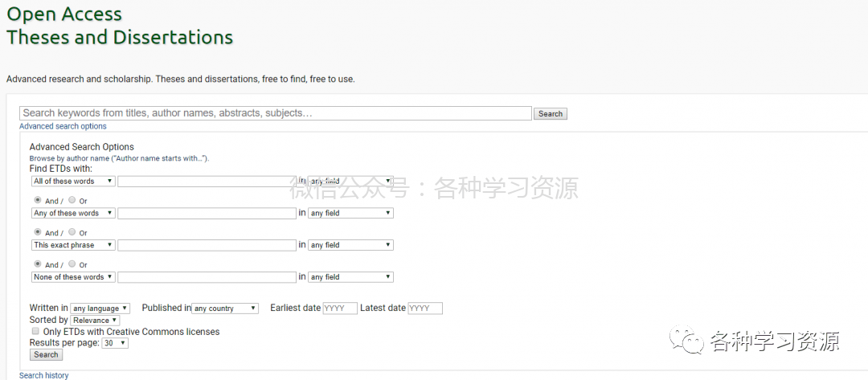Screen dimensions: 868x380
Task: Open the Advanced search options link
Action: 63,126
